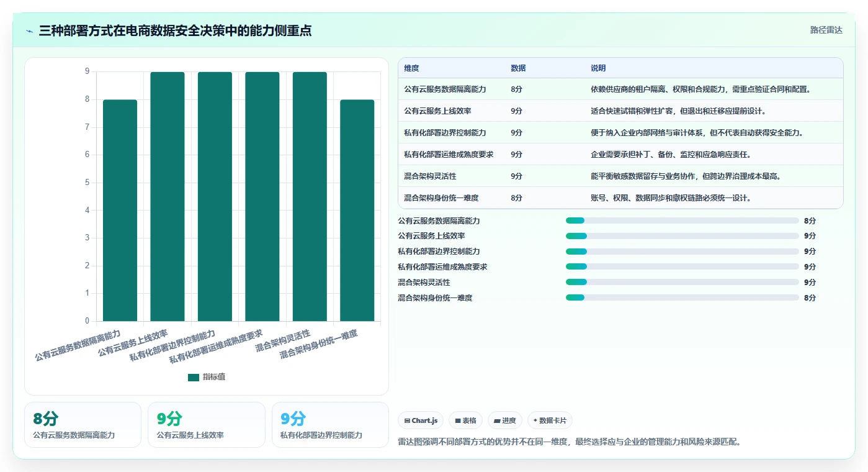The height and width of the screenshot is (472, 868).
Task: Select the 进度 tag chip
Action: point(505,420)
